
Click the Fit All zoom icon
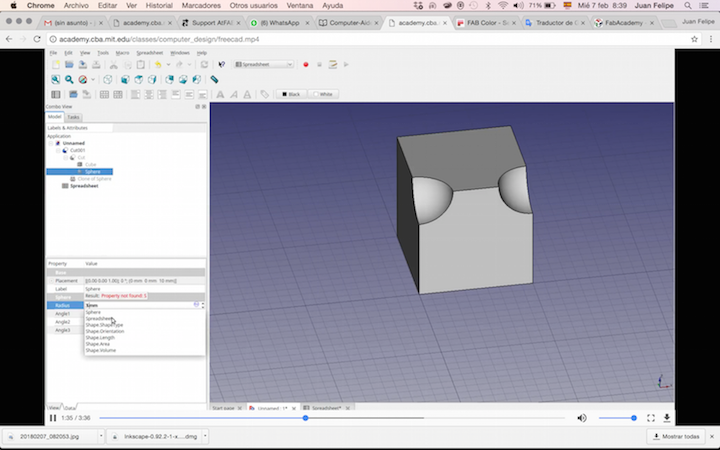56,79
